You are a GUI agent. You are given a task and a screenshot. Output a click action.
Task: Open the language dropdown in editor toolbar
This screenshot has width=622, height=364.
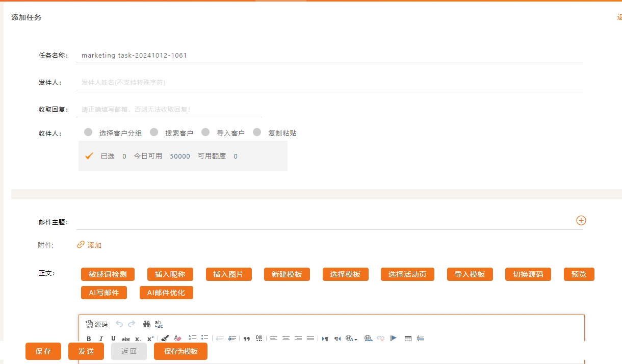tap(352, 339)
